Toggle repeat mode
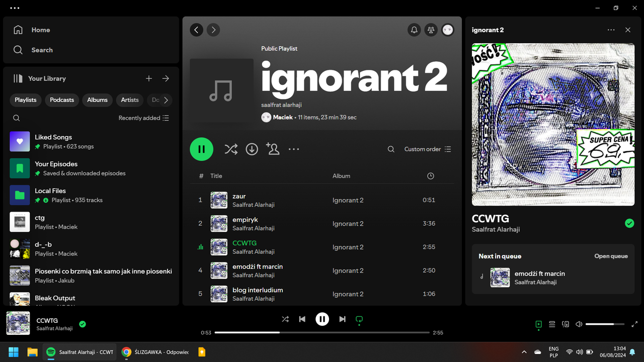 pos(359,319)
